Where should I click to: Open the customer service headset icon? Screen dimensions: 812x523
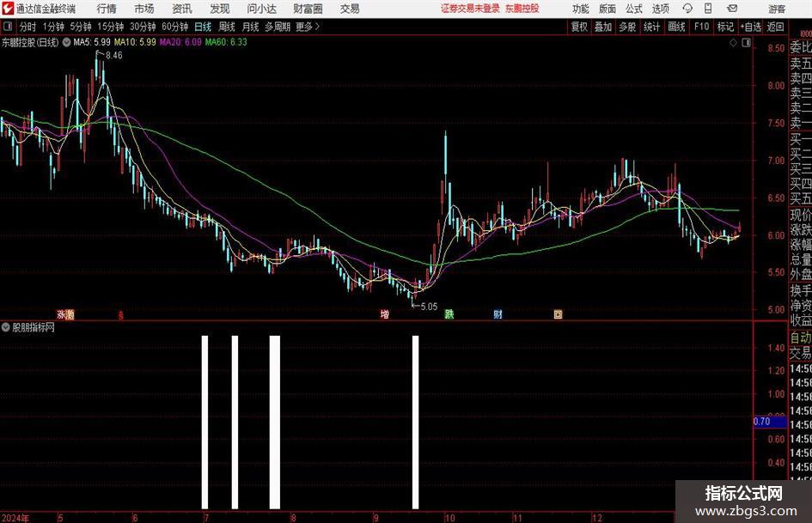pos(687,9)
